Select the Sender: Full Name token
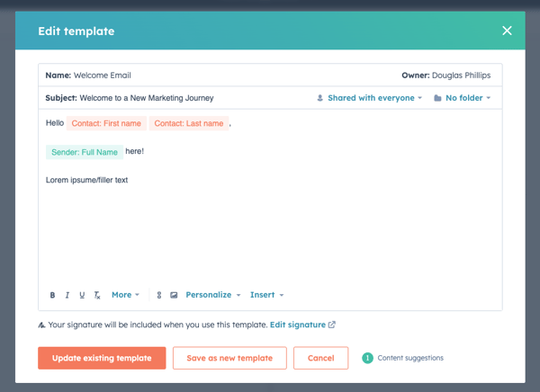The height and width of the screenshot is (392, 540). [x=85, y=152]
